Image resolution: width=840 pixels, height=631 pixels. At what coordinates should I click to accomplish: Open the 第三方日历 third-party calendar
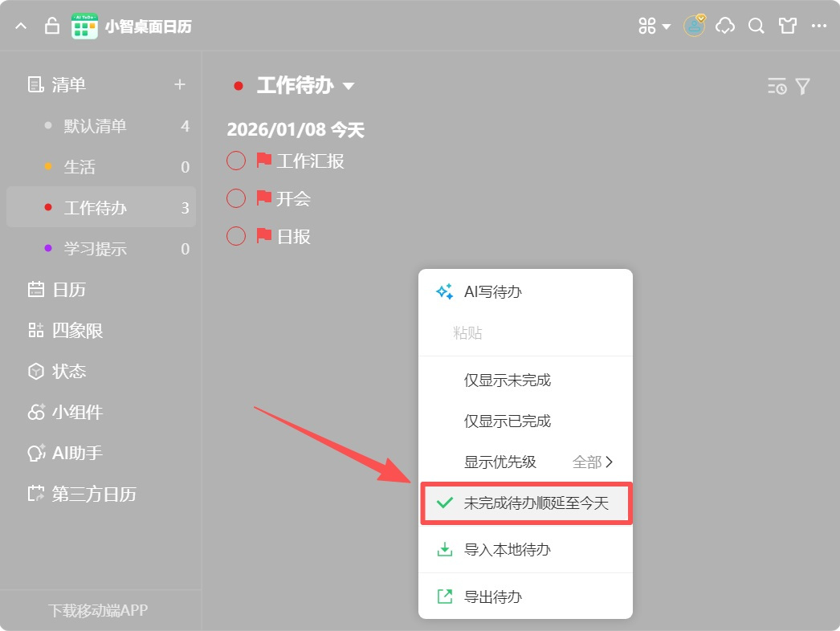[x=95, y=494]
